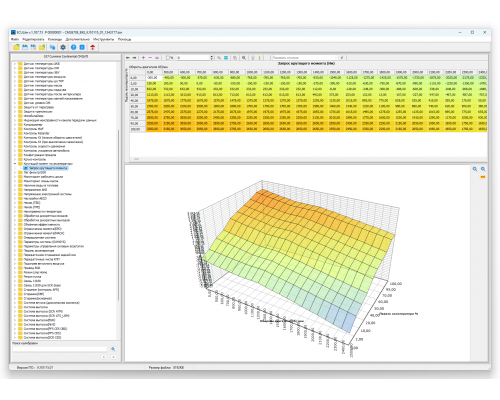This screenshot has width=500, height=400.
Task: Click the white selected first data cell in table
Action: tap(154, 78)
